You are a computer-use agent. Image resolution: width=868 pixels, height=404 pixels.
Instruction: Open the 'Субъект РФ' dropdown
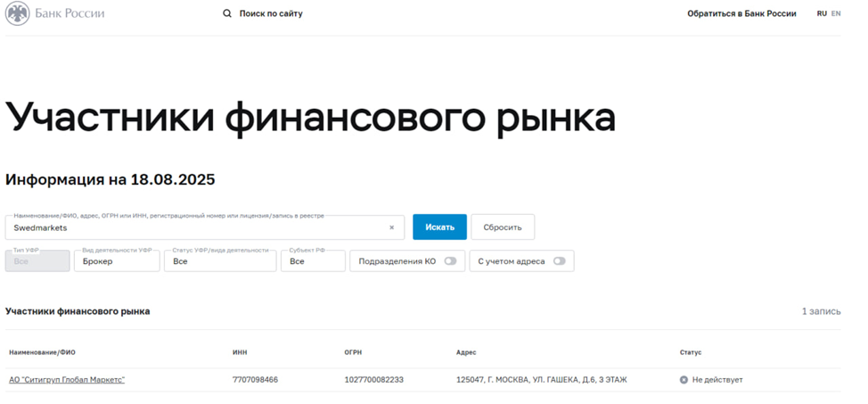tap(314, 261)
